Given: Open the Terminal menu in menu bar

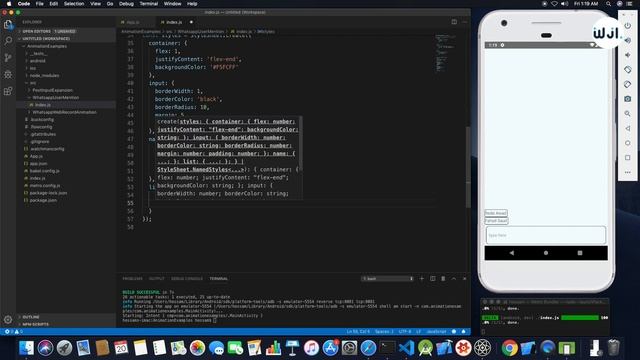Looking at the screenshot, I should coord(149,4).
